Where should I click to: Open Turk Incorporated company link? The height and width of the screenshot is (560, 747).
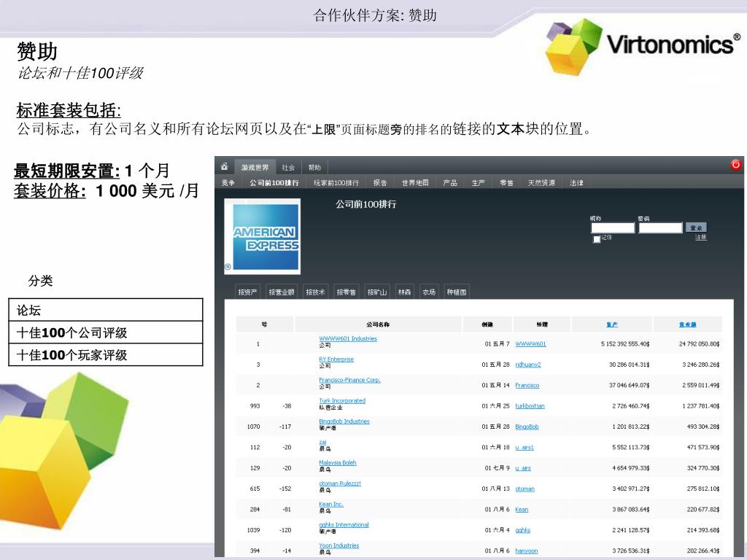[342, 401]
